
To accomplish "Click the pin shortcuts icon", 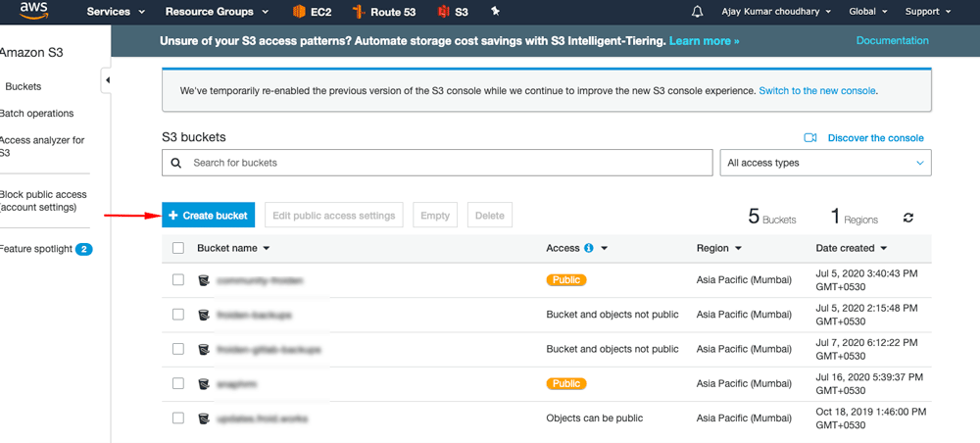I will click(x=496, y=11).
